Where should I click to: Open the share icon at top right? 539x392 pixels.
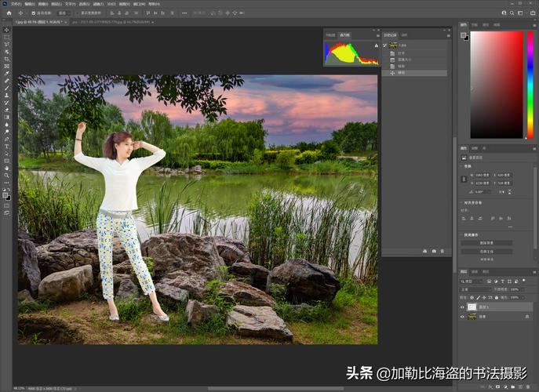tap(533, 13)
